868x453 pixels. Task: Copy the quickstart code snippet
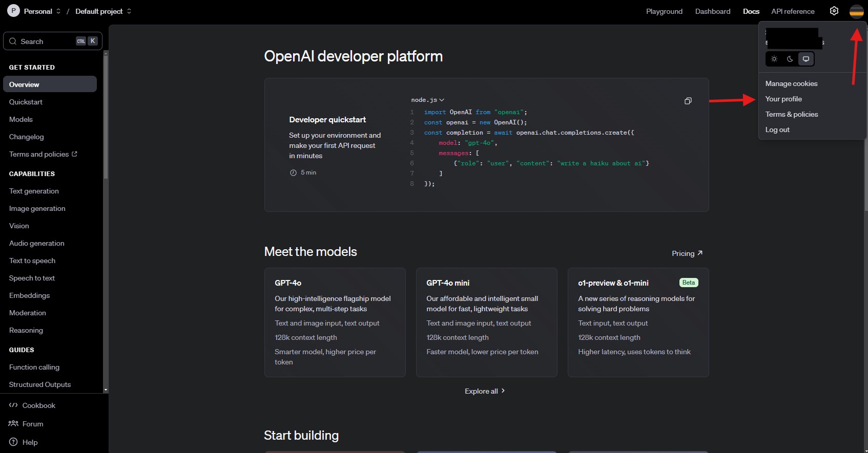[x=688, y=101]
